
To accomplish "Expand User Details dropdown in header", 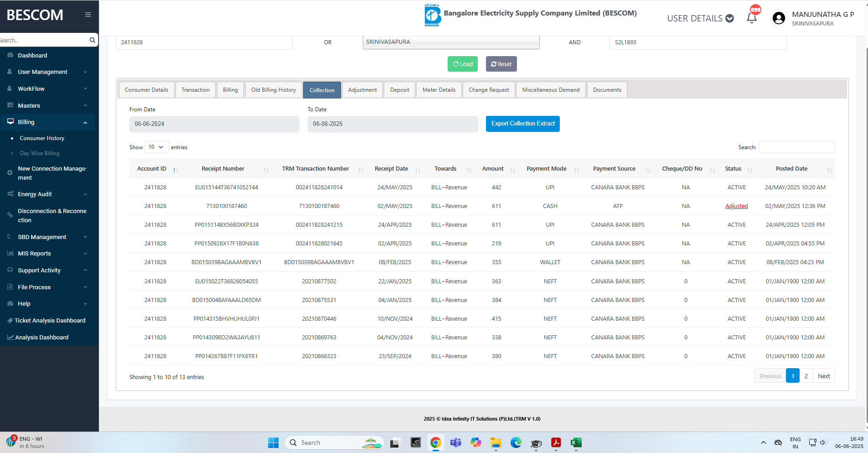I will pyautogui.click(x=700, y=18).
